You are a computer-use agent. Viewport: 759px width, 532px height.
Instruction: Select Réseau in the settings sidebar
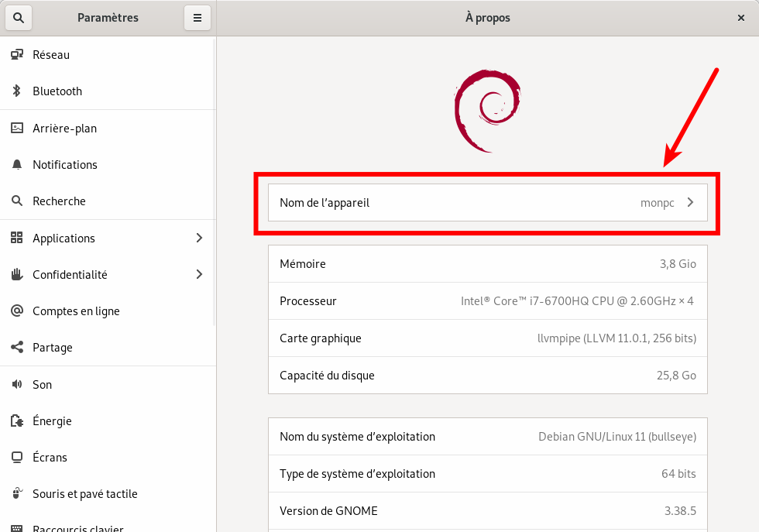(x=108, y=55)
